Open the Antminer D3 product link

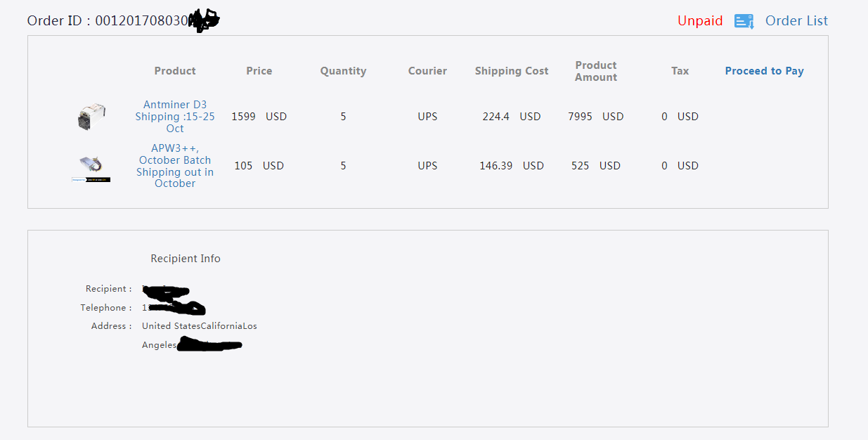(x=175, y=117)
